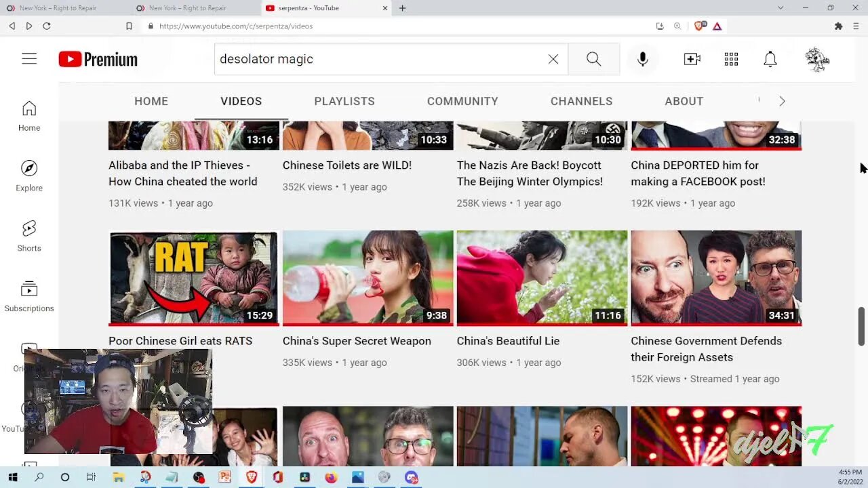Image resolution: width=868 pixels, height=488 pixels.
Task: Open the browser extensions puzzle icon
Action: point(838,26)
